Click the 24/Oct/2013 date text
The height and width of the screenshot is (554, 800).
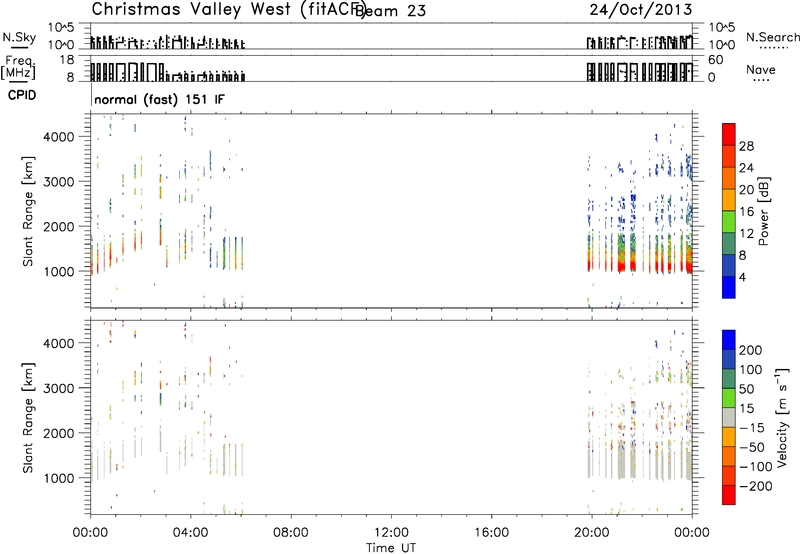point(641,10)
